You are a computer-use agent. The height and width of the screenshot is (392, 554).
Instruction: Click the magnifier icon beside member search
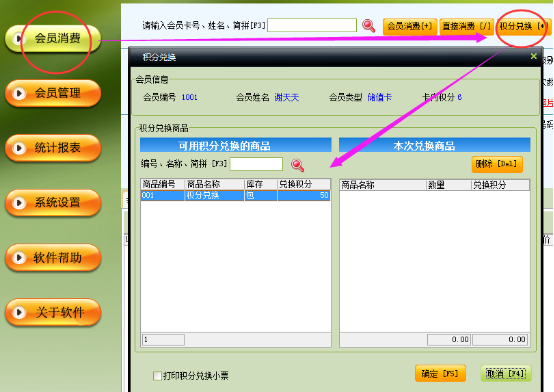click(369, 26)
